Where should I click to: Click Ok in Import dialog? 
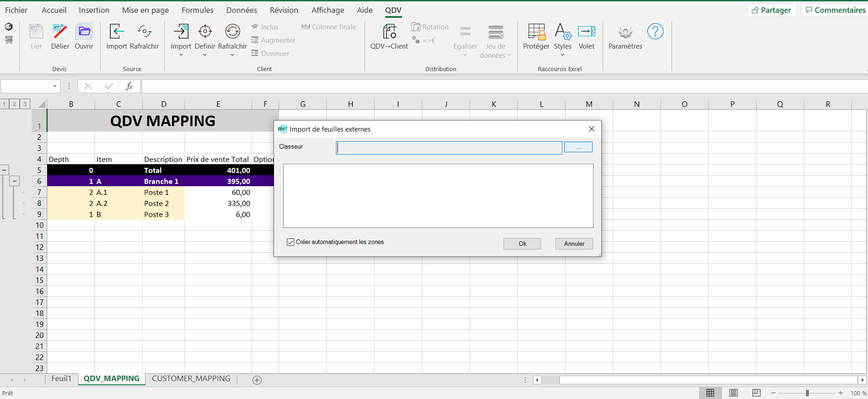[522, 244]
